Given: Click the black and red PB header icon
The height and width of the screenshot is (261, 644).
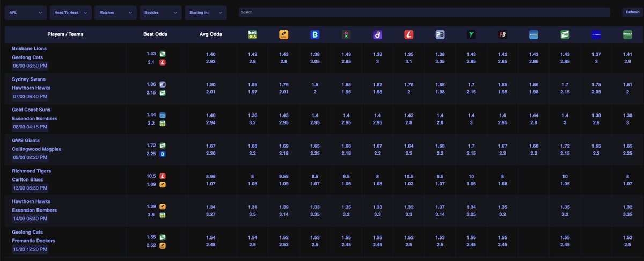Looking at the screenshot, I should tap(502, 35).
